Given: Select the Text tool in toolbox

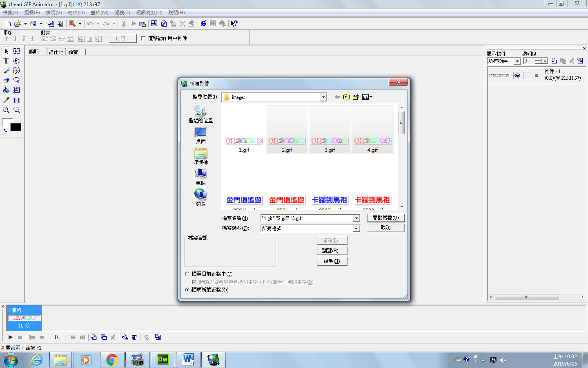Looking at the screenshot, I should [x=6, y=61].
